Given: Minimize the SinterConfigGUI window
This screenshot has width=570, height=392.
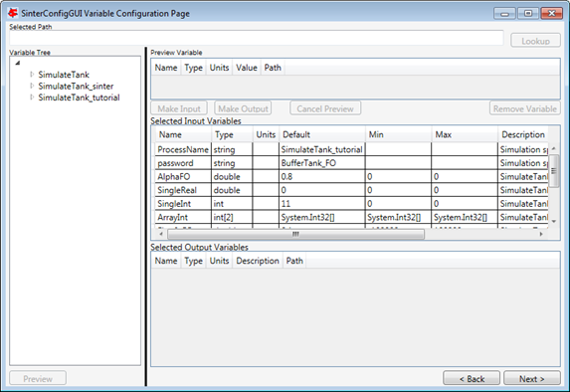Looking at the screenshot, I should 504,14.
